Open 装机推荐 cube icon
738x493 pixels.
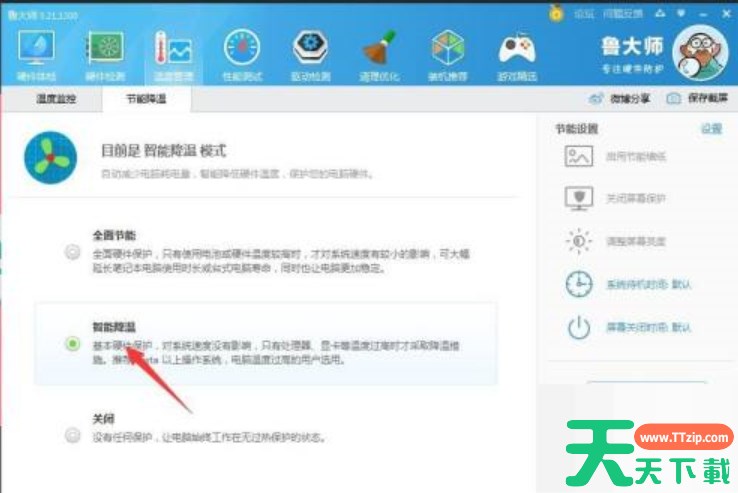point(447,55)
